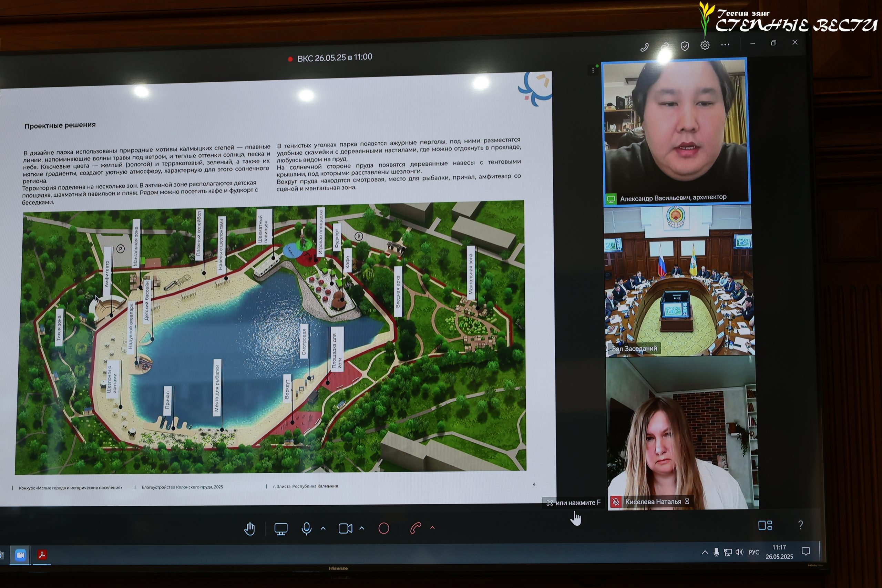The image size is (882, 588).
Task: Open the security shield options
Action: (685, 46)
